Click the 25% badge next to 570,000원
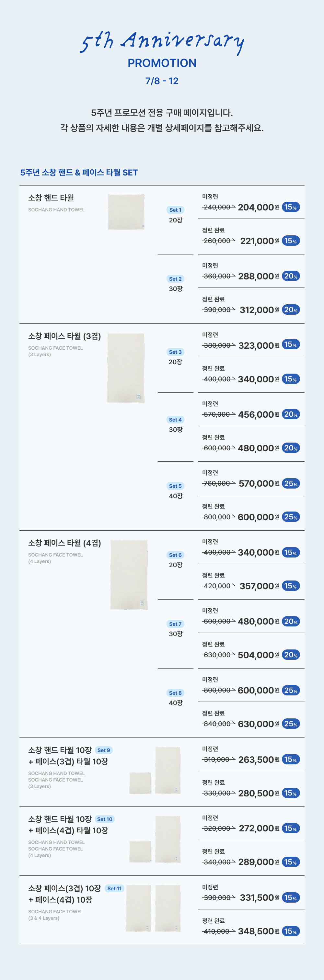 tap(291, 483)
